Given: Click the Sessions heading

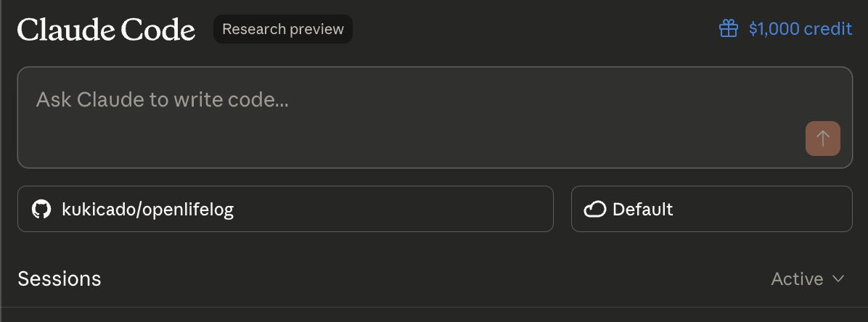Looking at the screenshot, I should coord(59,279).
